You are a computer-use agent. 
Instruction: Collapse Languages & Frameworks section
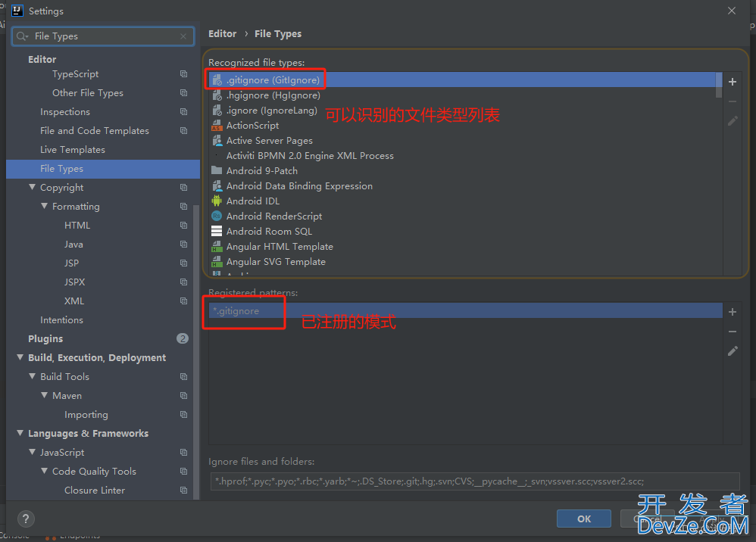[x=20, y=433]
